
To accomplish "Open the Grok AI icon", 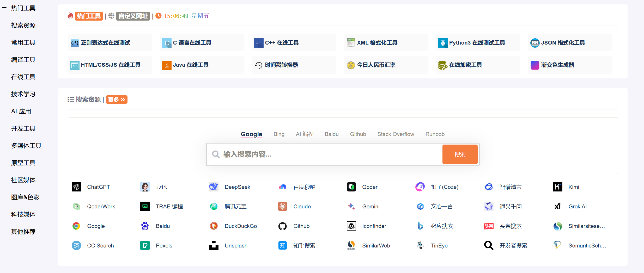I will click(558, 206).
